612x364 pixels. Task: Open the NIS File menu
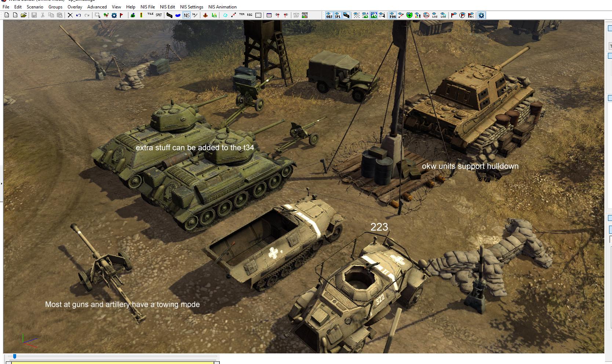coord(147,7)
